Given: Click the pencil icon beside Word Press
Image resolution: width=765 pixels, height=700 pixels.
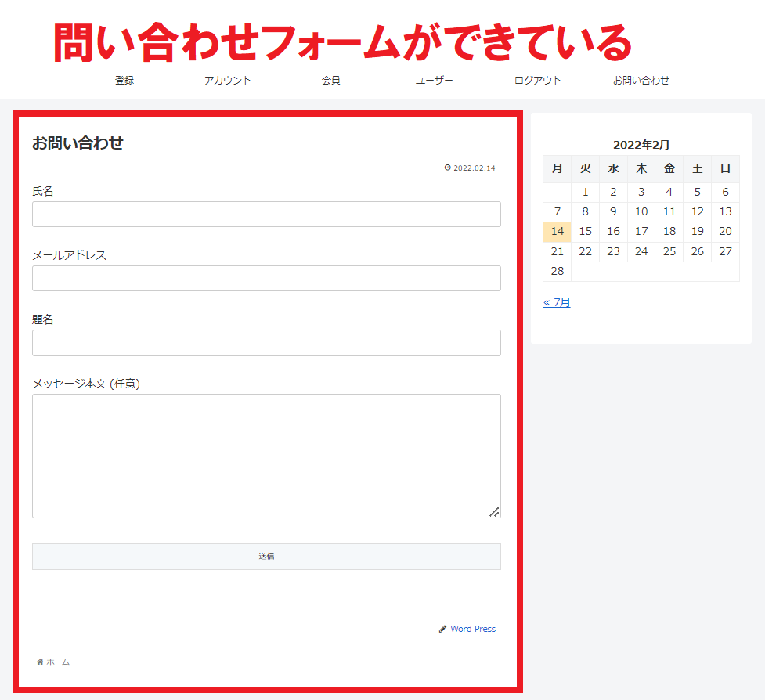Looking at the screenshot, I should [442, 630].
